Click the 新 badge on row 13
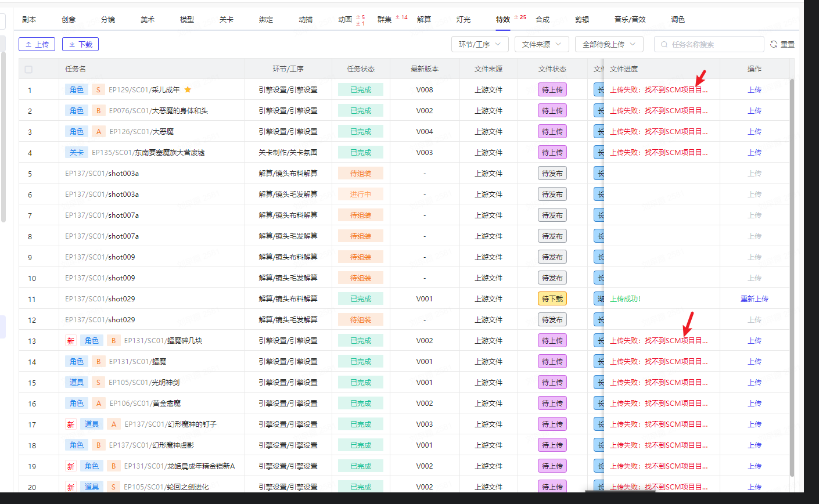This screenshot has width=819, height=504. pyautogui.click(x=71, y=341)
